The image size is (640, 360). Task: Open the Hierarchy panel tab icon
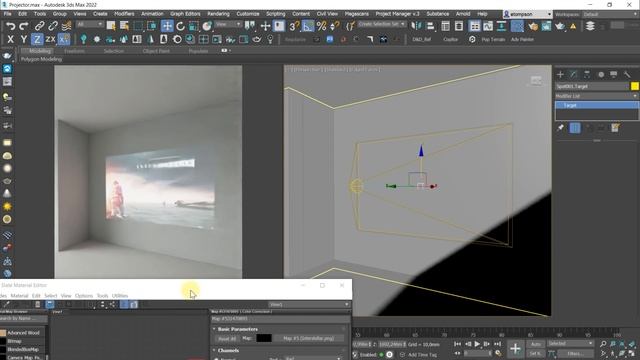(587, 74)
